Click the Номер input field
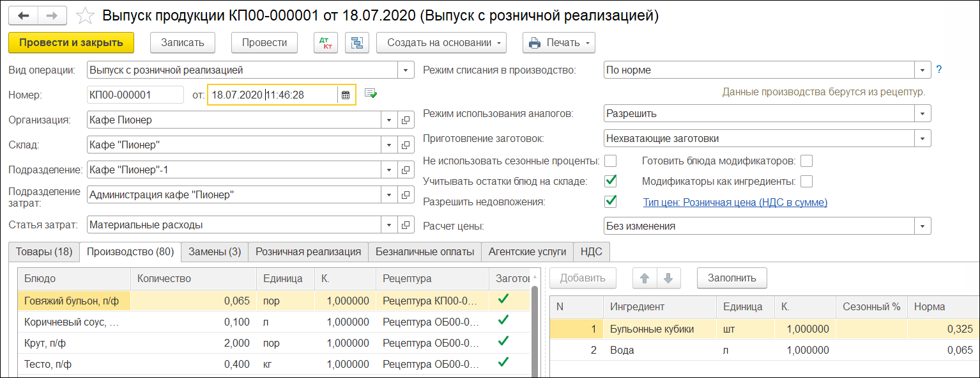 (135, 95)
